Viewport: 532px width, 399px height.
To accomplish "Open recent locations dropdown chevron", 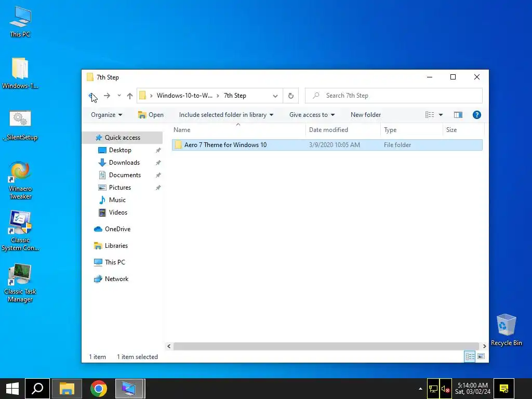I will pos(119,96).
